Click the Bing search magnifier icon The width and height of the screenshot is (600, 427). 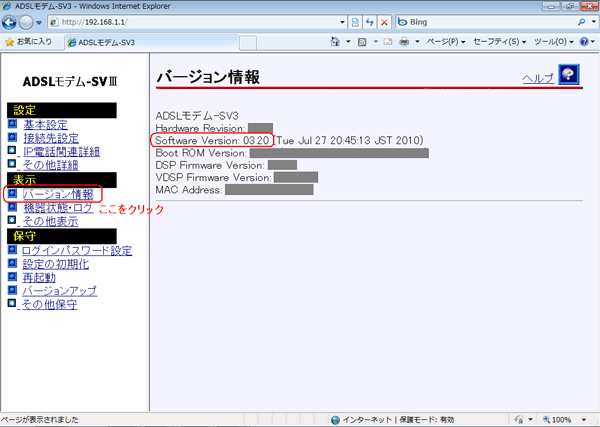tap(583, 21)
